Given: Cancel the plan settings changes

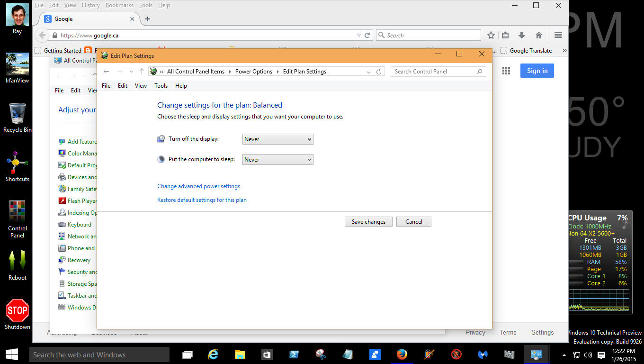Looking at the screenshot, I should pyautogui.click(x=414, y=222).
